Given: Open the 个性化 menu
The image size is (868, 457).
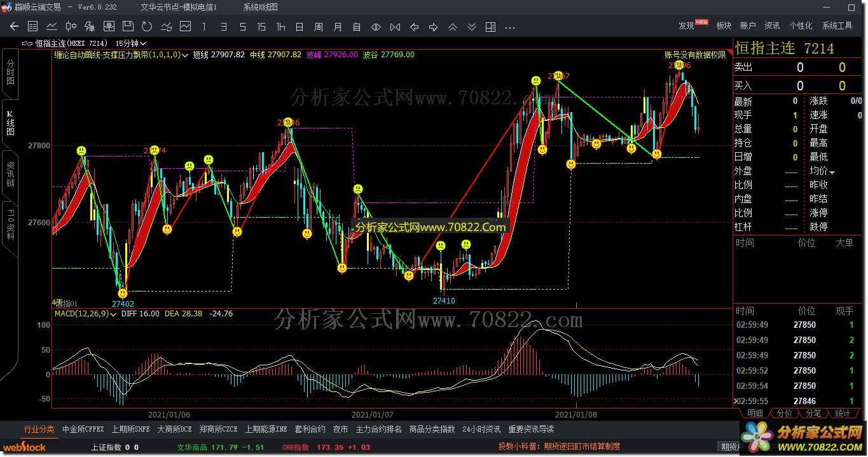Looking at the screenshot, I should (x=801, y=26).
